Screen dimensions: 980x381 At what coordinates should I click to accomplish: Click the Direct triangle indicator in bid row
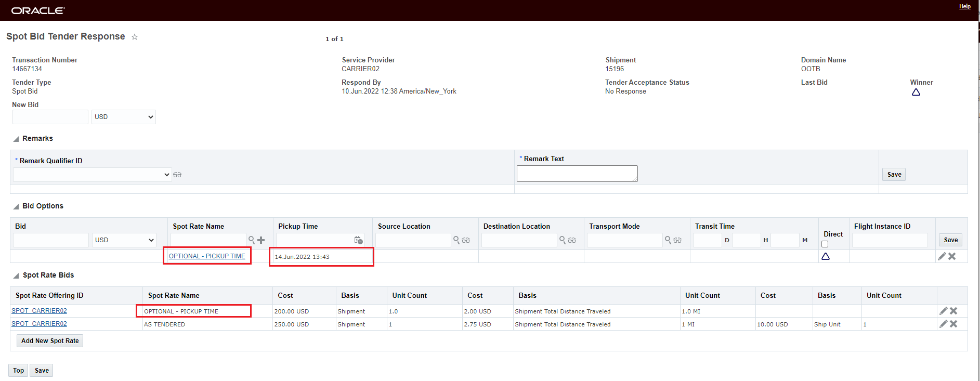826,256
